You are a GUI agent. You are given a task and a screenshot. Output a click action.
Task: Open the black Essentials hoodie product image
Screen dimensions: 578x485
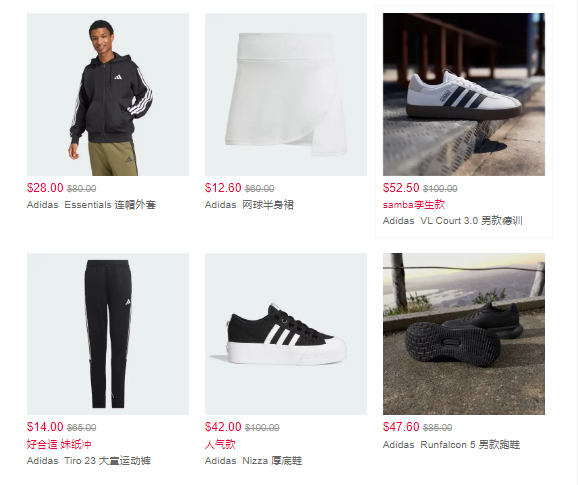point(108,94)
